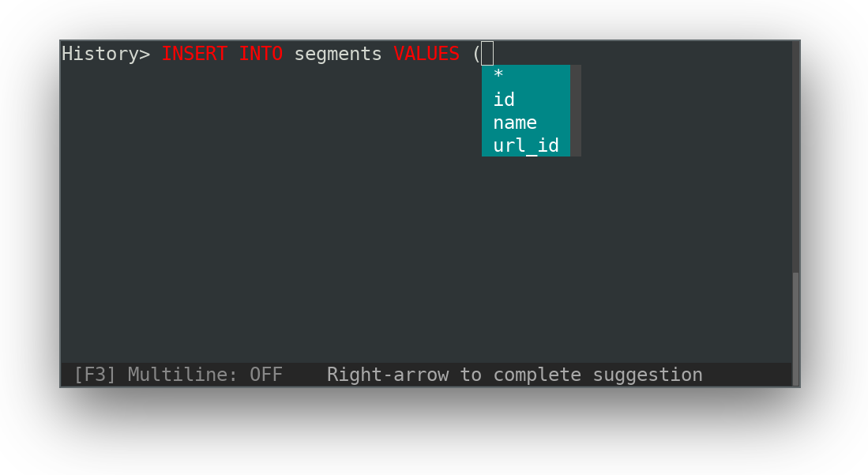This screenshot has height=475, width=868.
Task: Choose the id column suggestion
Action: (x=526, y=100)
